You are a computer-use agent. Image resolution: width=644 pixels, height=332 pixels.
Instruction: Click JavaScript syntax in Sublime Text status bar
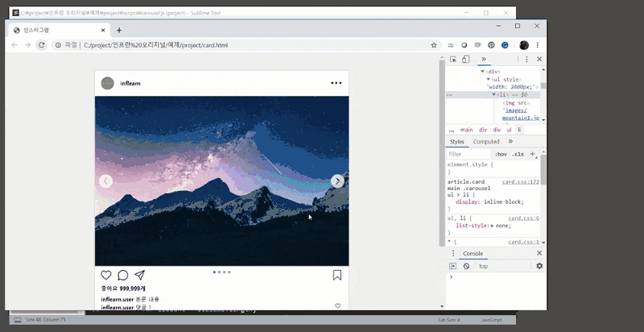tap(491, 320)
